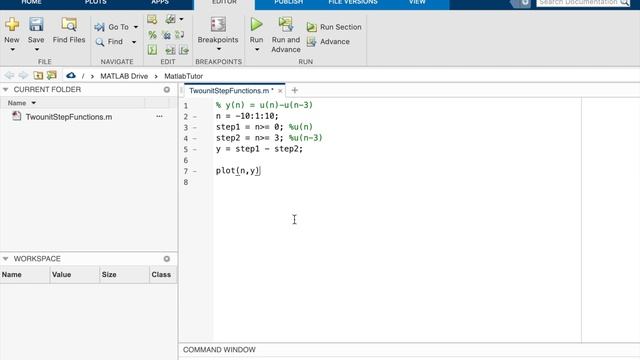Collapse the Current Folder panel triangle

click(6, 89)
